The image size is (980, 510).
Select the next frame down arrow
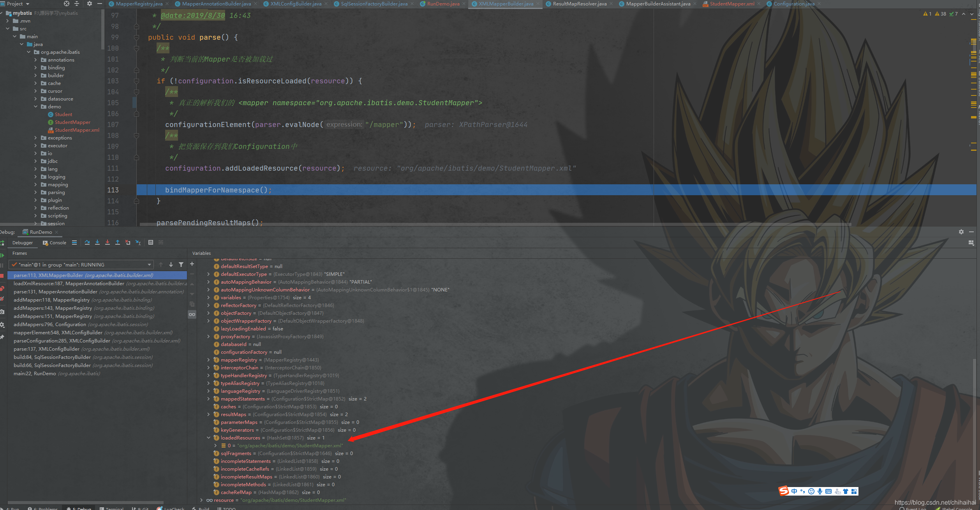[171, 265]
